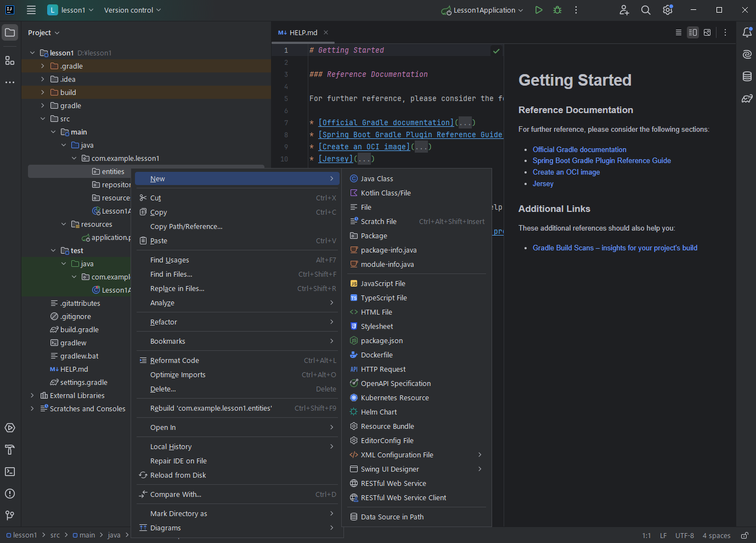The height and width of the screenshot is (543, 756).
Task: Switch to editor and preview mode
Action: click(x=693, y=32)
